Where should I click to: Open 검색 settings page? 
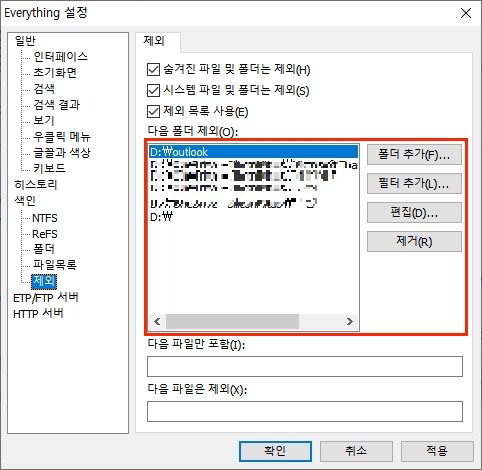click(44, 89)
